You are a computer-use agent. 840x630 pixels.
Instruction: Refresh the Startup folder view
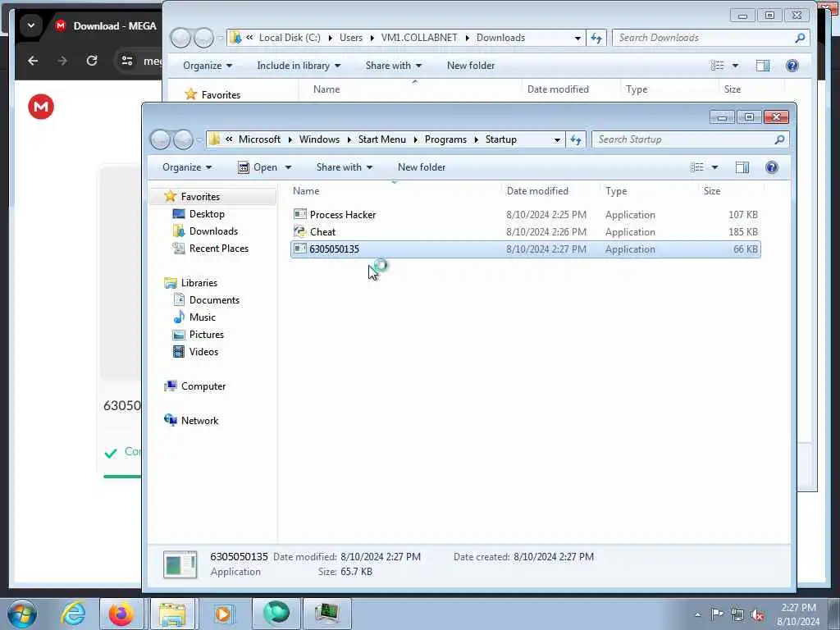tap(575, 139)
